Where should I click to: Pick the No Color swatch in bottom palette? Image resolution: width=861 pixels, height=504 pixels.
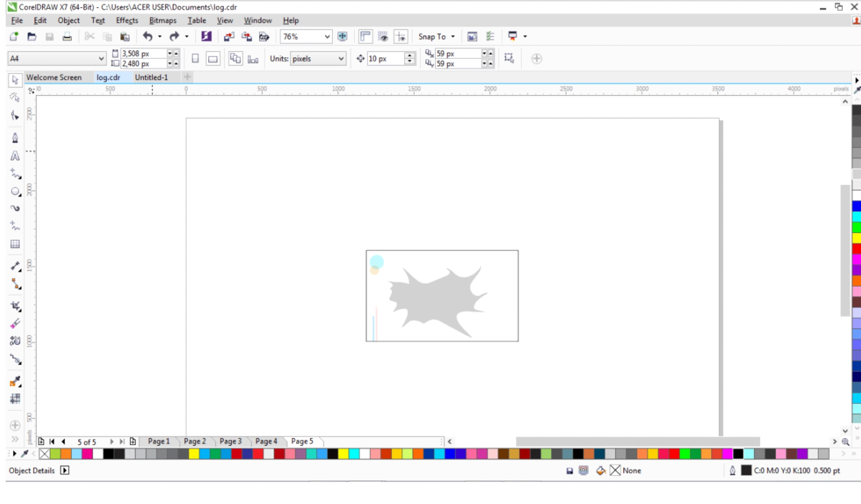(x=44, y=454)
